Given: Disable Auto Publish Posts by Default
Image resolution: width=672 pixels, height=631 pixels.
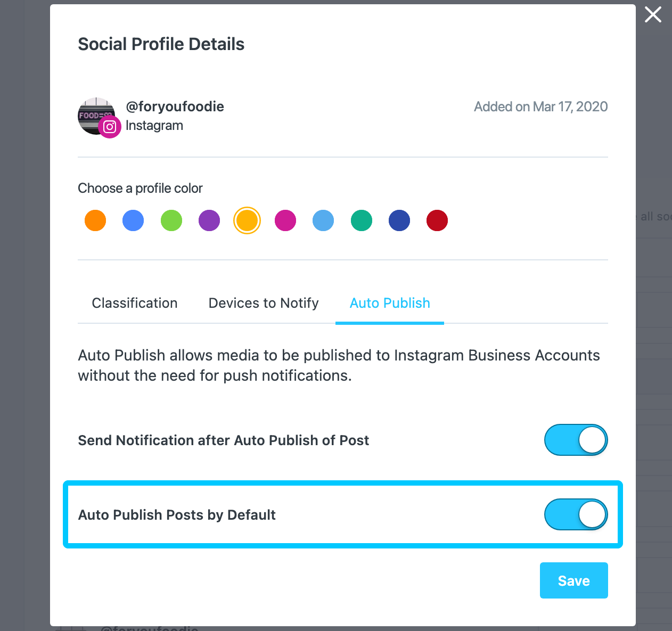Looking at the screenshot, I should click(x=576, y=515).
